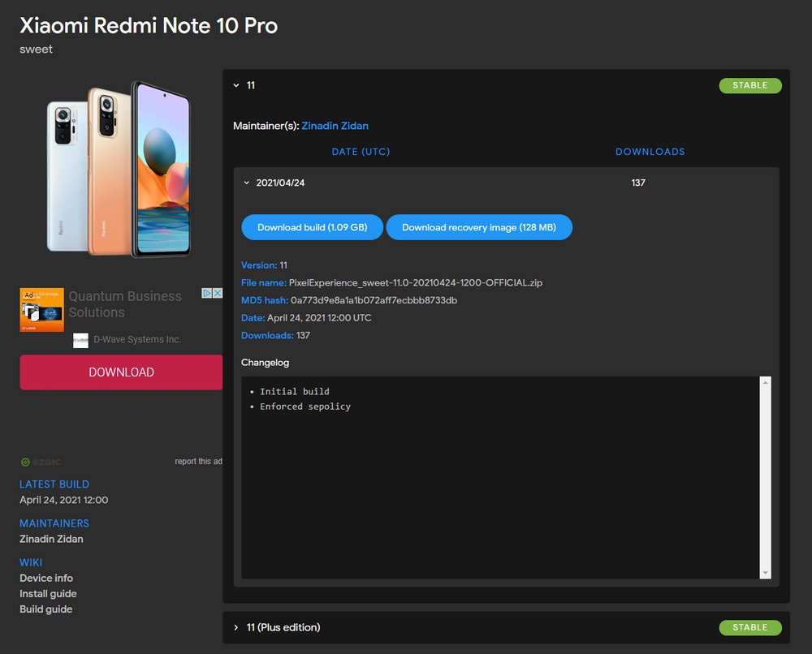Image resolution: width=812 pixels, height=654 pixels.
Task: Click the changelog scrollbar up arrow
Action: coord(764,382)
